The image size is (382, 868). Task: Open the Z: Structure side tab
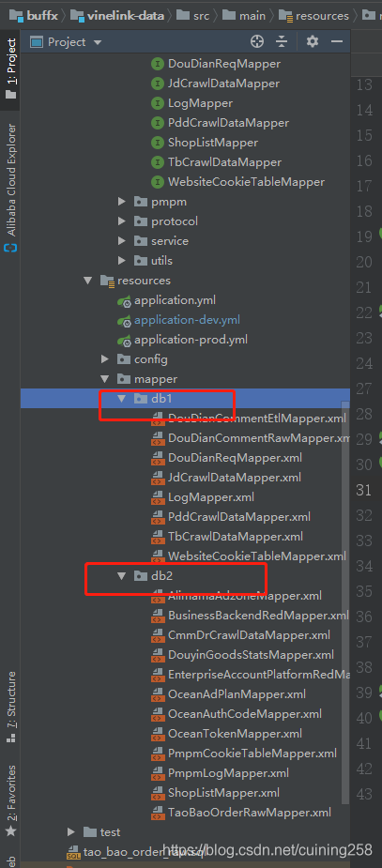click(10, 707)
